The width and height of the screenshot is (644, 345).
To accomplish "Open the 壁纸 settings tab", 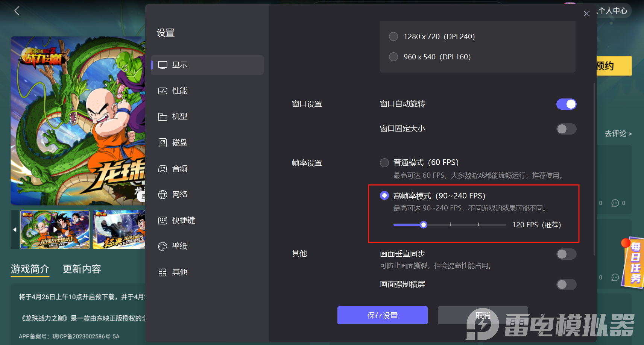I will [207, 247].
